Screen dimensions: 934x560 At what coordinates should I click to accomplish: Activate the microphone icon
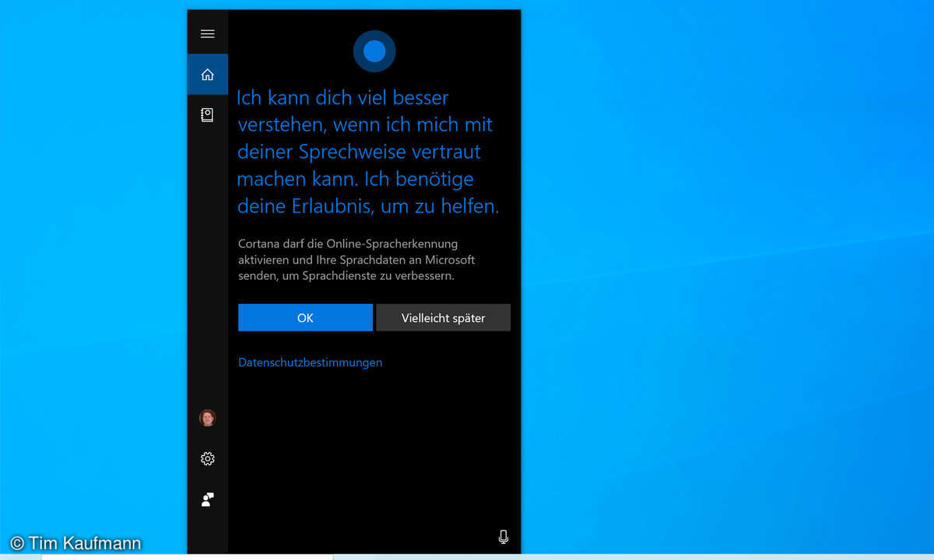pyautogui.click(x=503, y=537)
